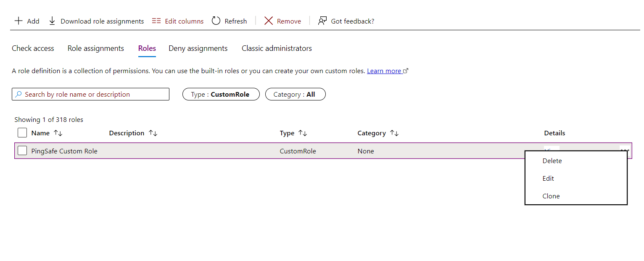Choose Delete from the context menu
644x261 pixels.
click(x=552, y=161)
